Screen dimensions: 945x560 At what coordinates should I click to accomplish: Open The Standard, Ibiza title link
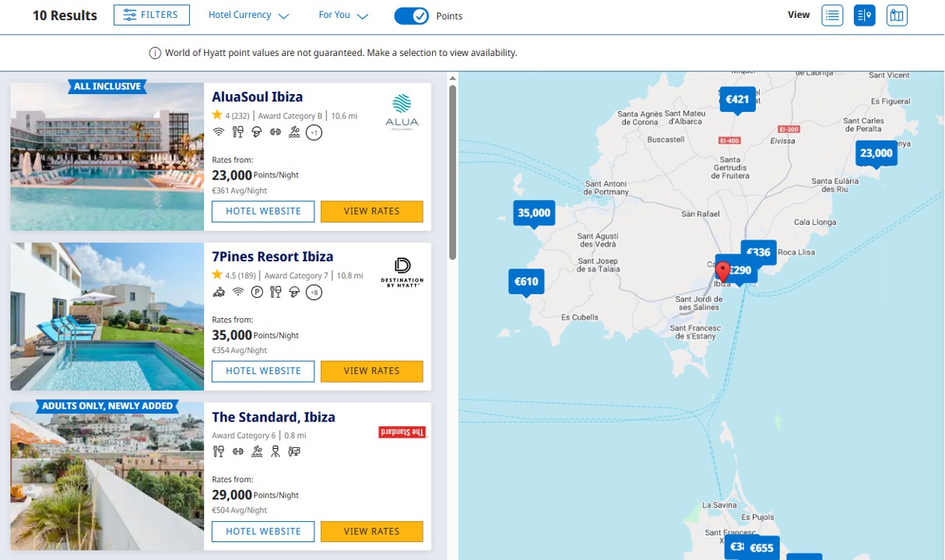tap(273, 417)
